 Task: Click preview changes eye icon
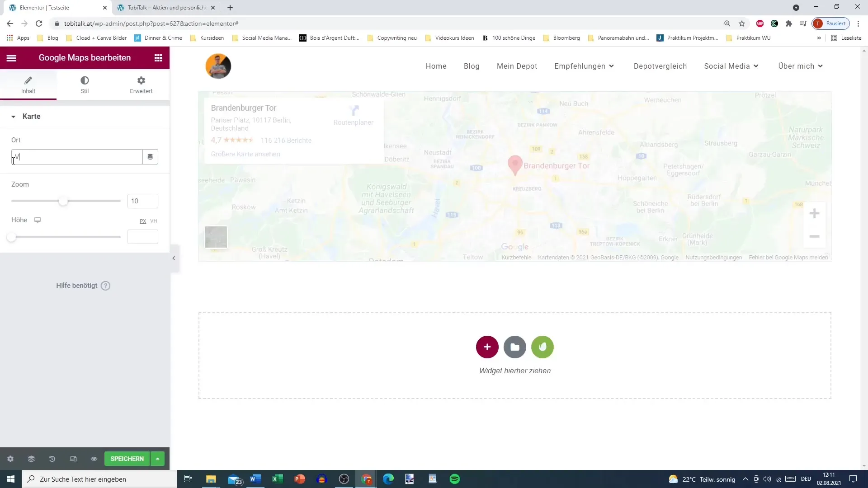pyautogui.click(x=94, y=459)
